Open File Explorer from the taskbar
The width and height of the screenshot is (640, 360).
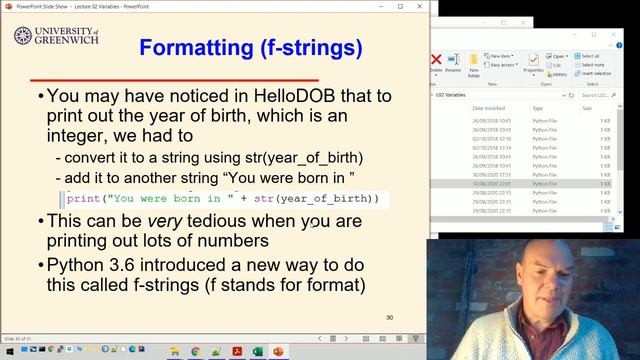[175, 351]
